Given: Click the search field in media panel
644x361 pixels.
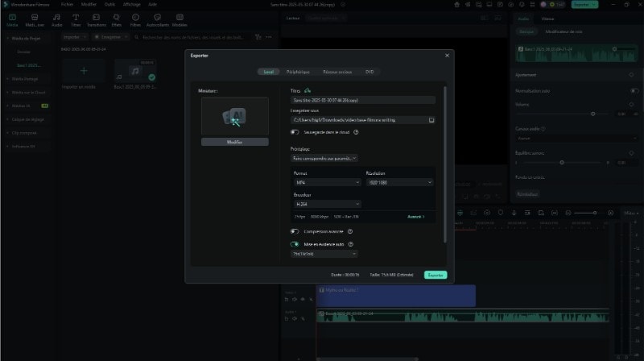Looking at the screenshot, I should click(193, 37).
